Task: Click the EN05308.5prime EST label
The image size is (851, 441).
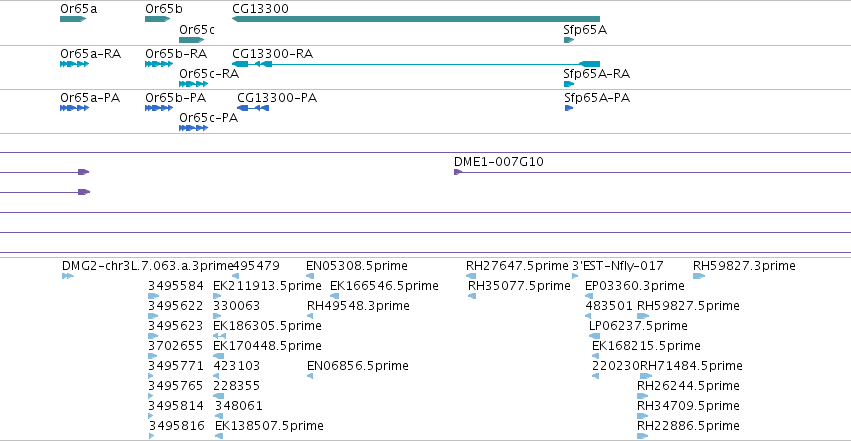Action: point(357,266)
